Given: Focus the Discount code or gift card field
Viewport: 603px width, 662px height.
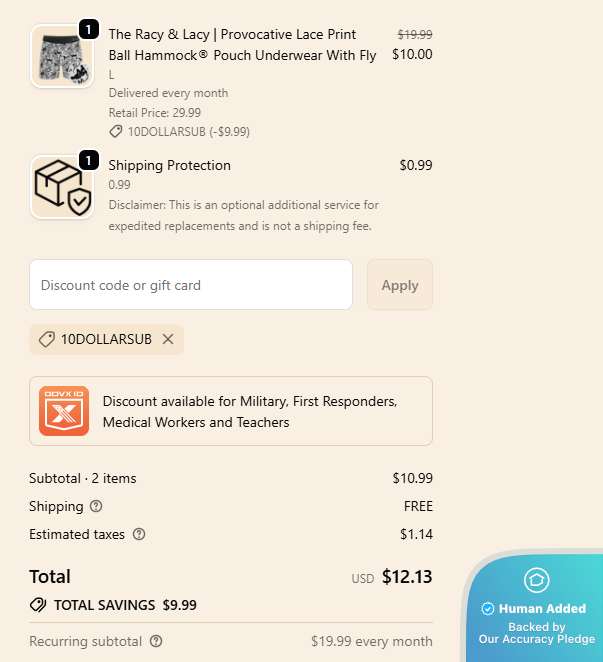Looking at the screenshot, I should [191, 285].
